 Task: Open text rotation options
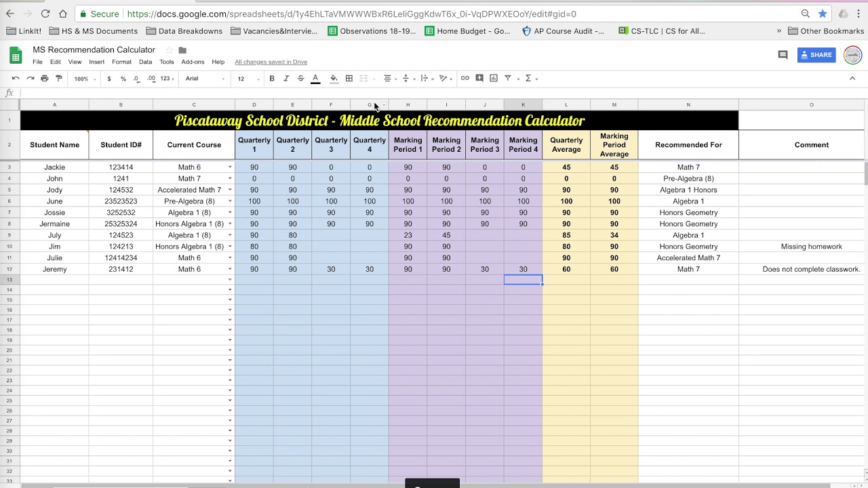click(x=445, y=79)
